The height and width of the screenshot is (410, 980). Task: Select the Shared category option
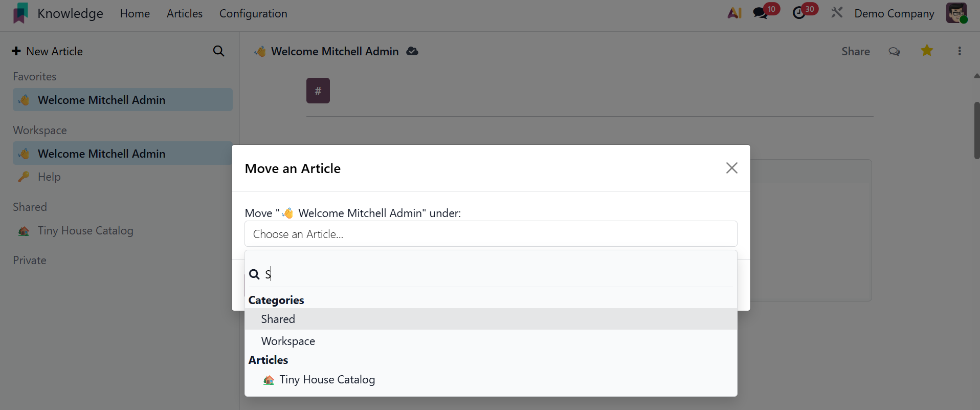coord(278,319)
